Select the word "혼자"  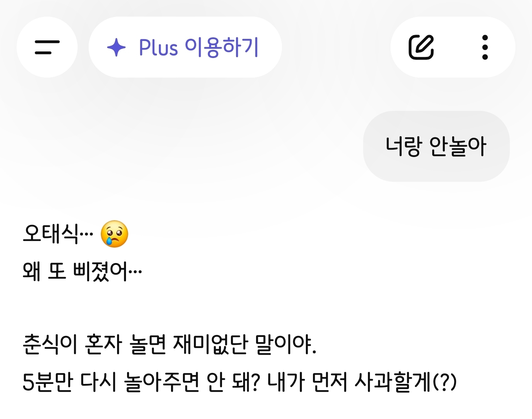103,344
